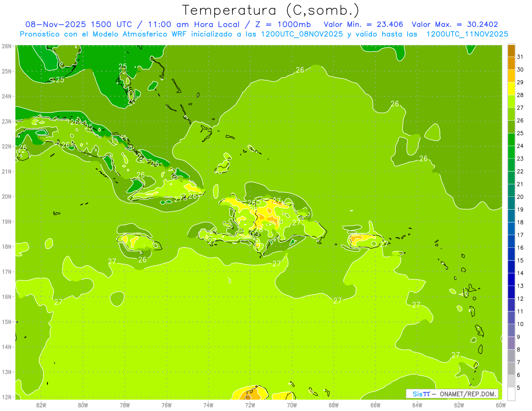The width and height of the screenshot is (532, 411).
Task: Click the 74W longitude axis label
Action: point(208,405)
